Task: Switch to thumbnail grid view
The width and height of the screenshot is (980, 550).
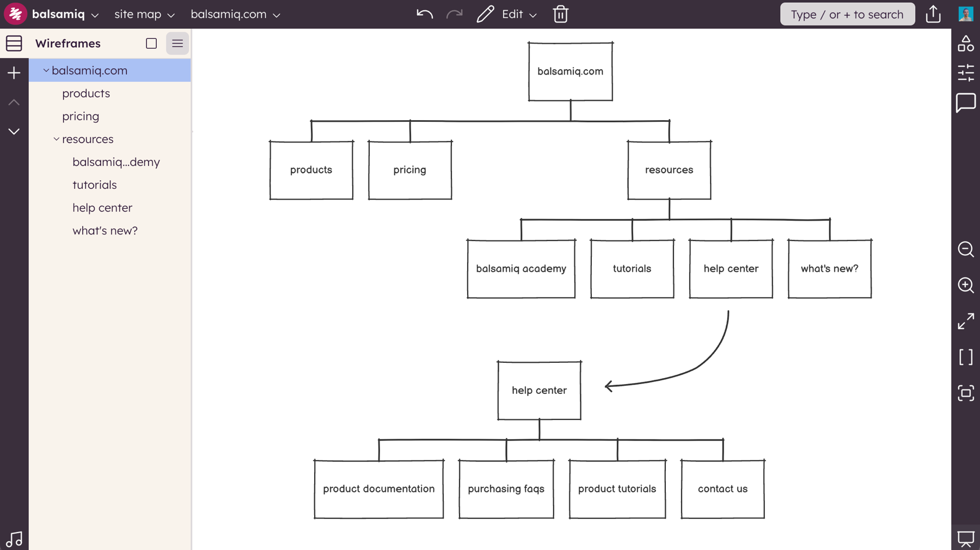Action: [x=151, y=44]
